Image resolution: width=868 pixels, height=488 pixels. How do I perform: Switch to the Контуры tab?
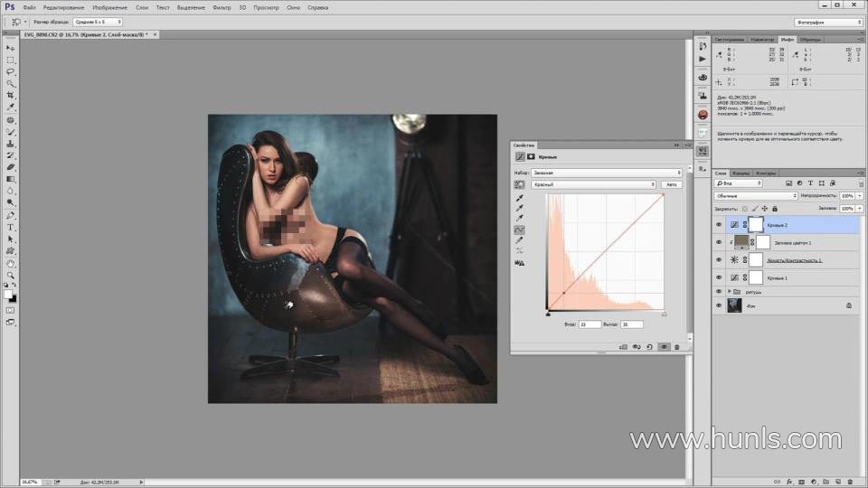766,174
